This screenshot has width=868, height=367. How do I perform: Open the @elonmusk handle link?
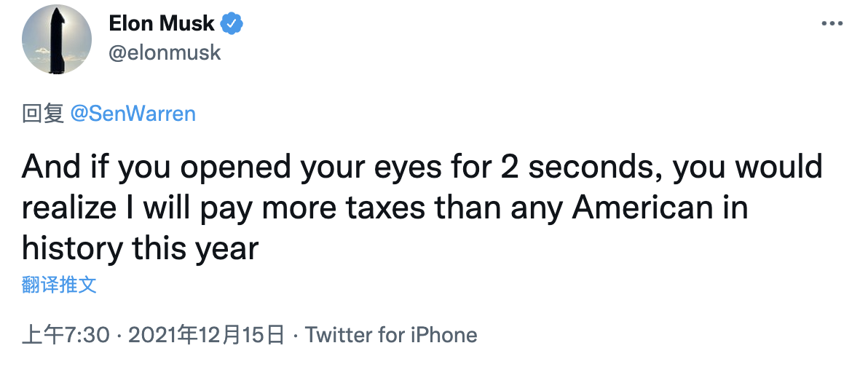[x=165, y=52]
